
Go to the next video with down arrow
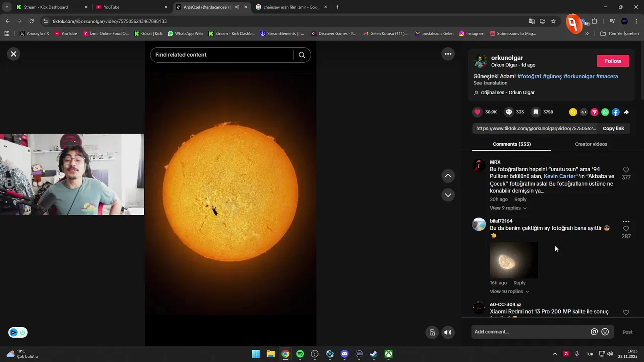tap(448, 195)
